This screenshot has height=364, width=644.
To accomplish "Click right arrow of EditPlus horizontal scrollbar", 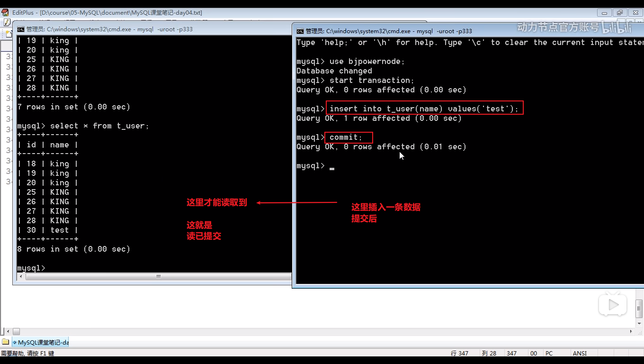I will (x=632, y=331).
